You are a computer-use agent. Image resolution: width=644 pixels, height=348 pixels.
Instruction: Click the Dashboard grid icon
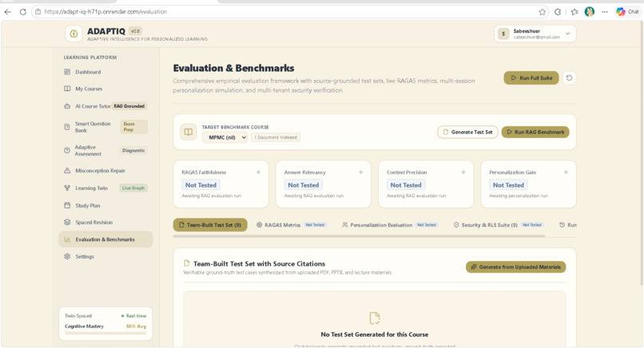click(67, 72)
